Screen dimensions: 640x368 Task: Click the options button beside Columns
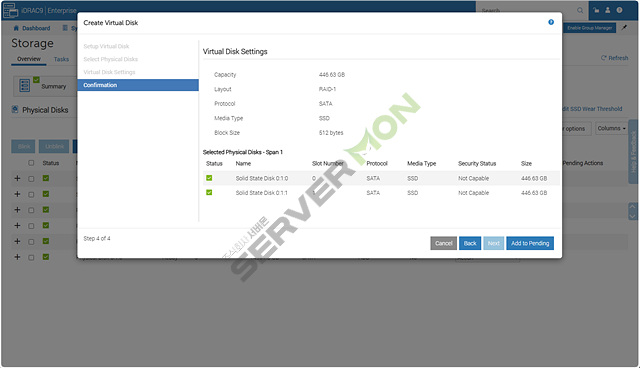(x=576, y=129)
